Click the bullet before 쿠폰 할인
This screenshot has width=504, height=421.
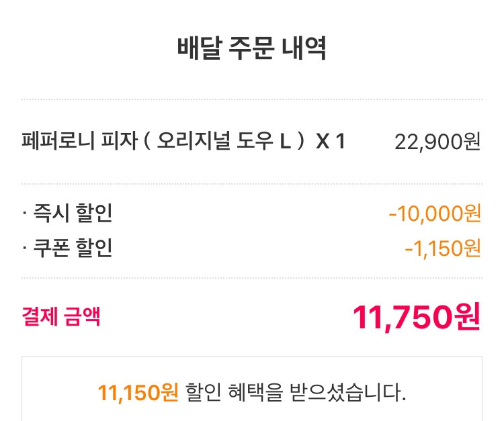pos(25,248)
